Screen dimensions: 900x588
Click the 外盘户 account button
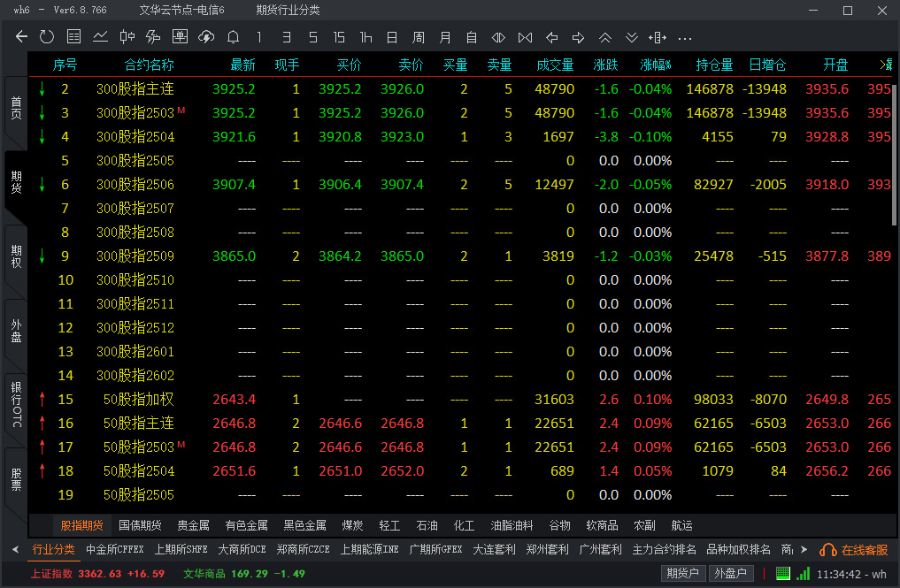pyautogui.click(x=731, y=573)
